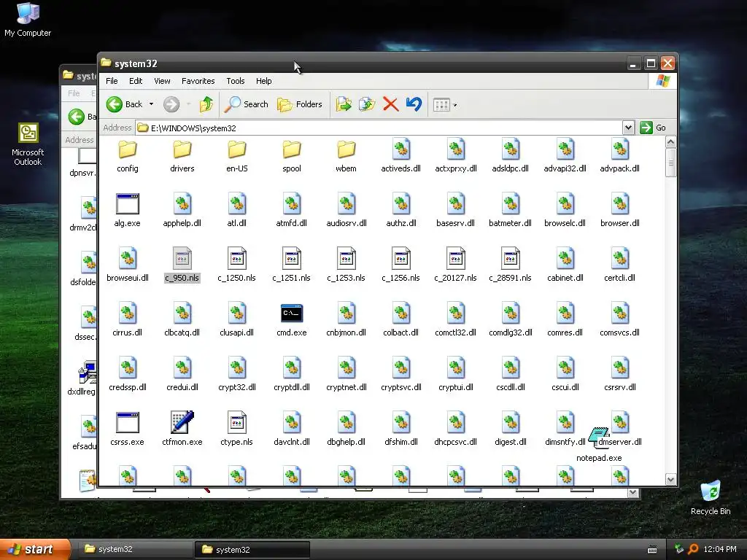
Task: Click the green Go button
Action: pos(653,128)
